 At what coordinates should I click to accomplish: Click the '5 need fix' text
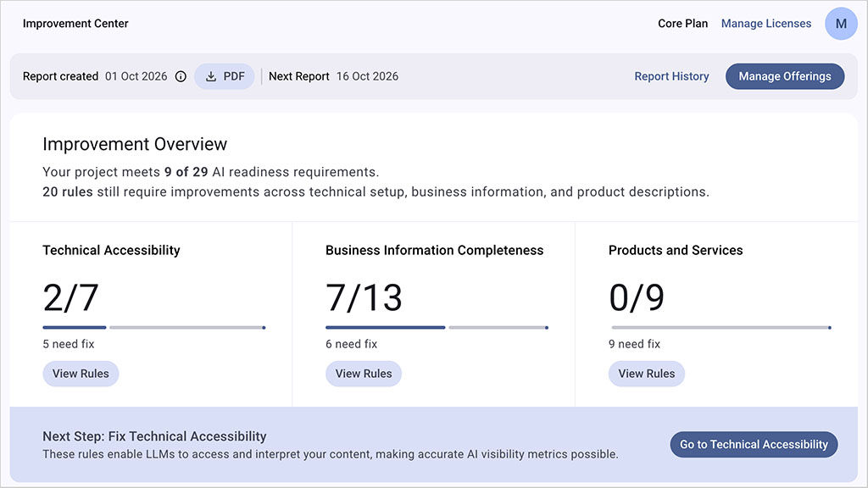[x=69, y=344]
